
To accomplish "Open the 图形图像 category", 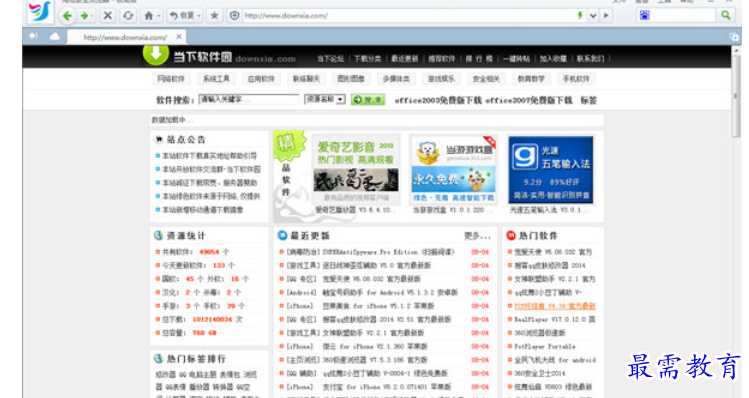I will [351, 79].
